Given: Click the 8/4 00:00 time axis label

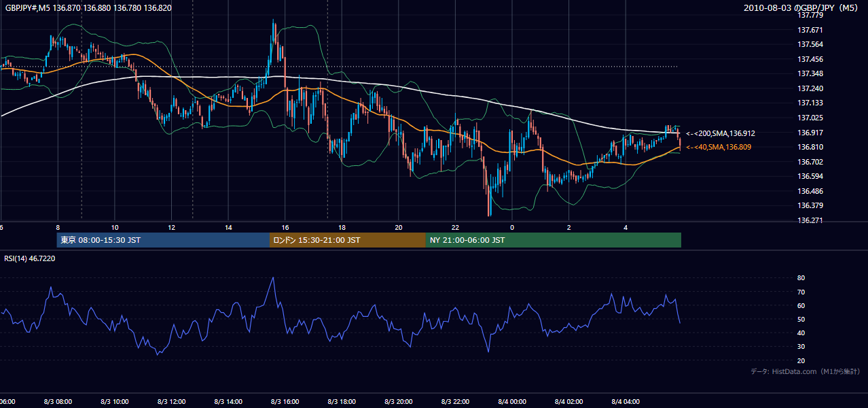Looking at the screenshot, I should [x=512, y=402].
